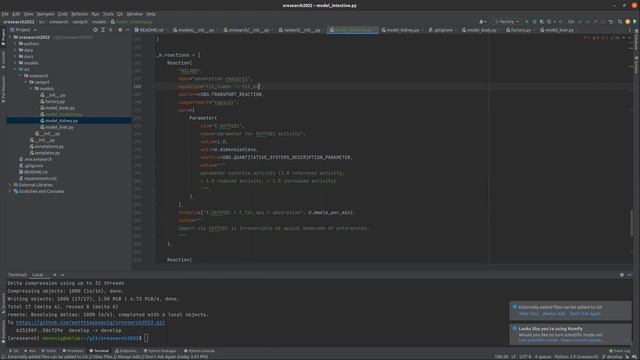The height and width of the screenshot is (360, 640).
Task: Collapse the src folder
Action: tap(16, 69)
